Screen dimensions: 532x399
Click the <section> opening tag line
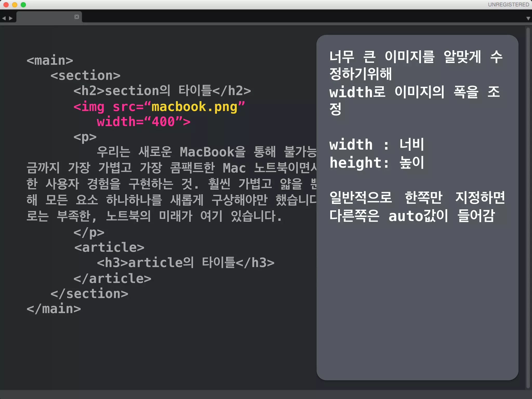[x=85, y=76]
